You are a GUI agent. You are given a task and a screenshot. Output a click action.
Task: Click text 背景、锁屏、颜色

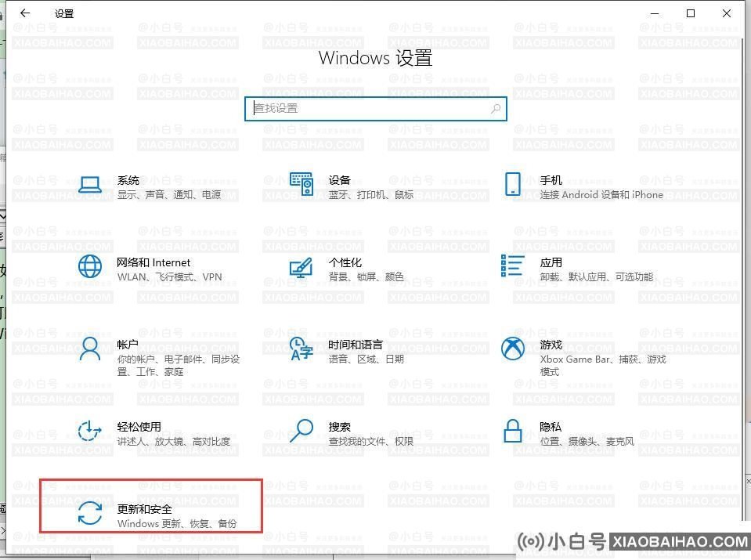click(x=366, y=277)
